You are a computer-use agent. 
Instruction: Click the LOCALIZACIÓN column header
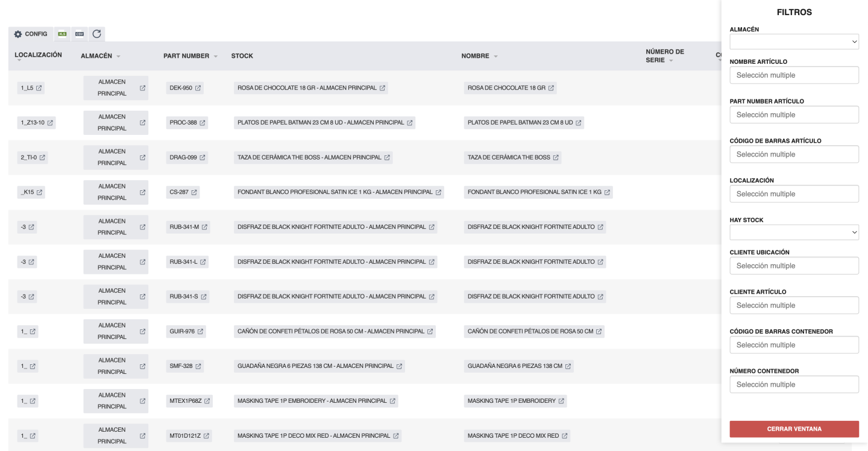[38, 55]
